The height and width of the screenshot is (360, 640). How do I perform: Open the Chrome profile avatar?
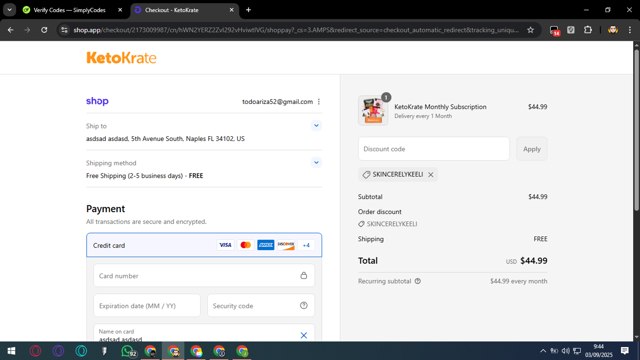(613, 30)
